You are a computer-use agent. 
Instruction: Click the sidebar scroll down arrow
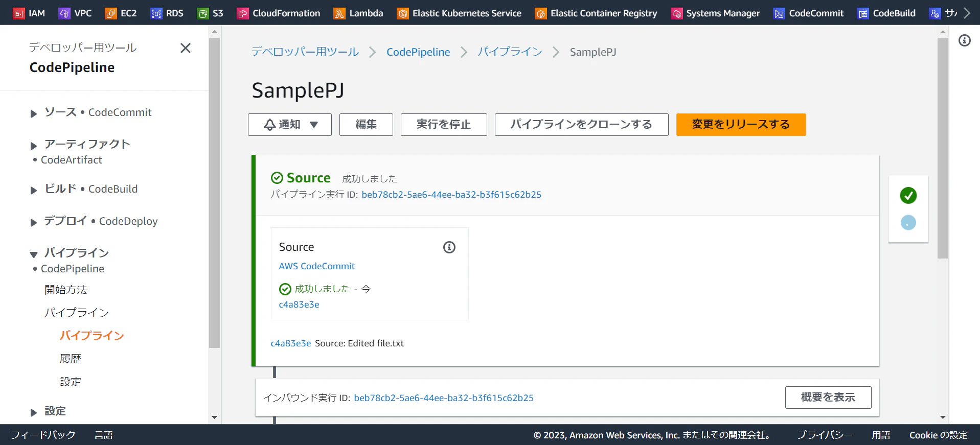click(215, 417)
